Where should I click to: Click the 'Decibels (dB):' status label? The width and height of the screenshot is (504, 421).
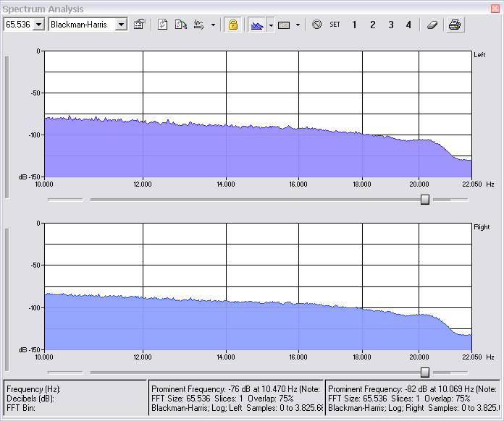[x=30, y=399]
